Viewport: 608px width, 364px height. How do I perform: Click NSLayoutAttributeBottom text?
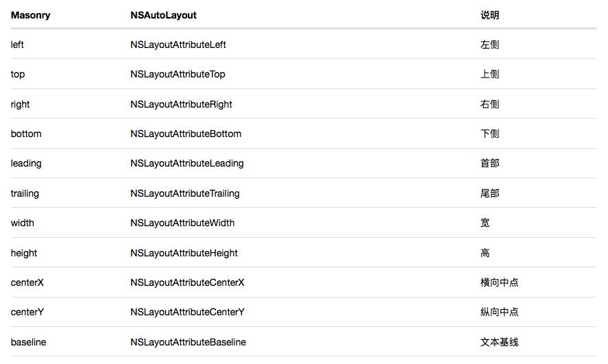(x=186, y=134)
